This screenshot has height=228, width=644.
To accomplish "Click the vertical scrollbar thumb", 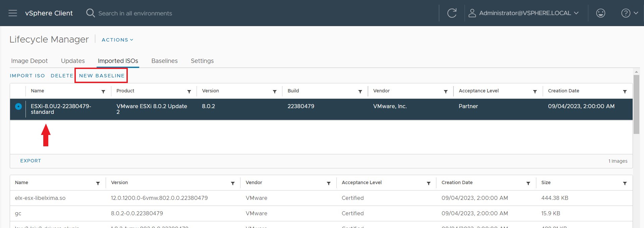I will point(636,104).
